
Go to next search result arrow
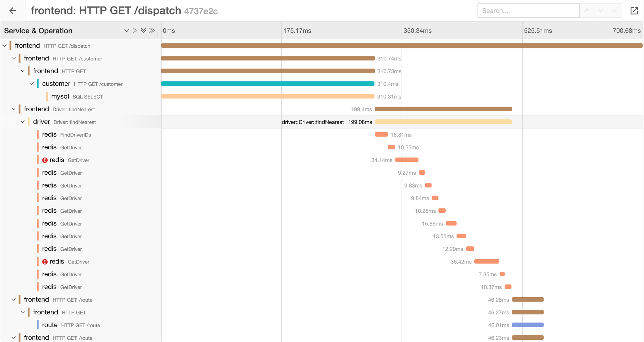[x=601, y=11]
